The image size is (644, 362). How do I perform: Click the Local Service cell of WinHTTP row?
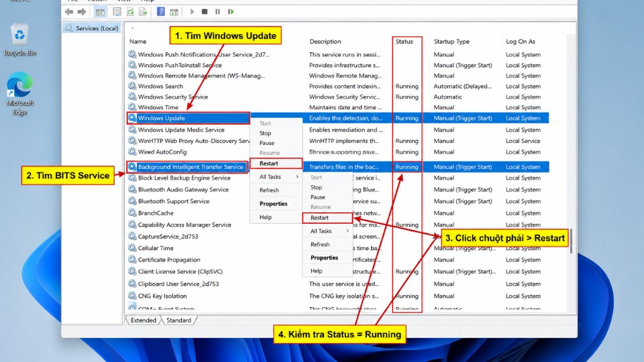(x=523, y=141)
